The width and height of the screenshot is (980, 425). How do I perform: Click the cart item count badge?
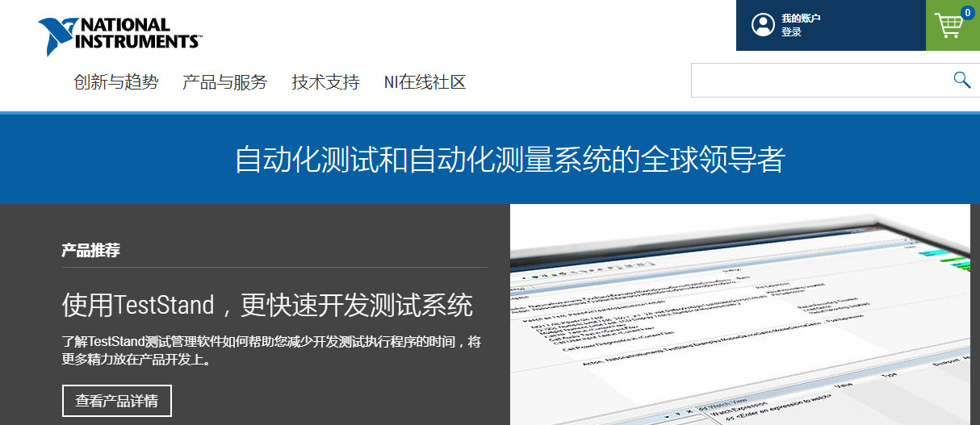967,13
